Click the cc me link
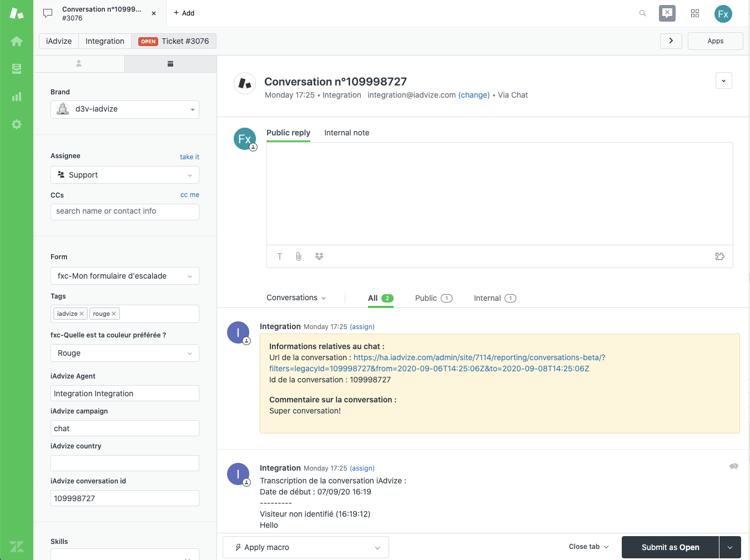This screenshot has height=560, width=750. (190, 195)
